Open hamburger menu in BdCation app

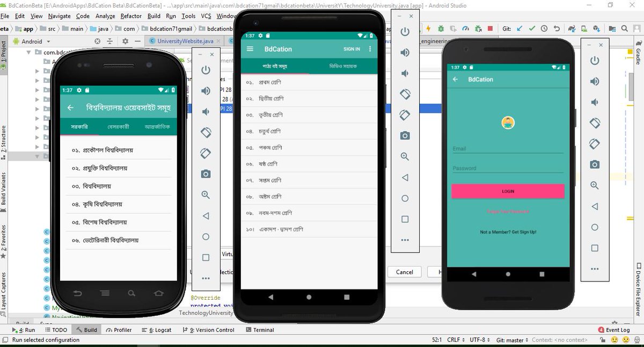[250, 49]
